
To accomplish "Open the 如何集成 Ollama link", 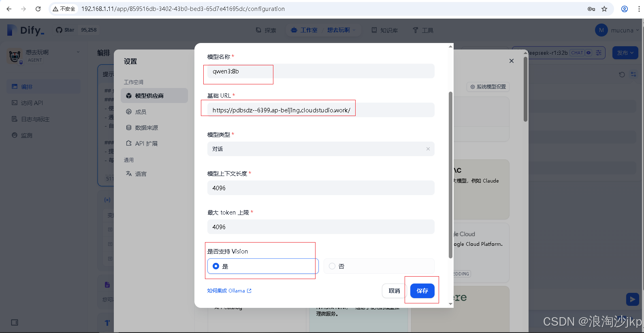I will (229, 291).
